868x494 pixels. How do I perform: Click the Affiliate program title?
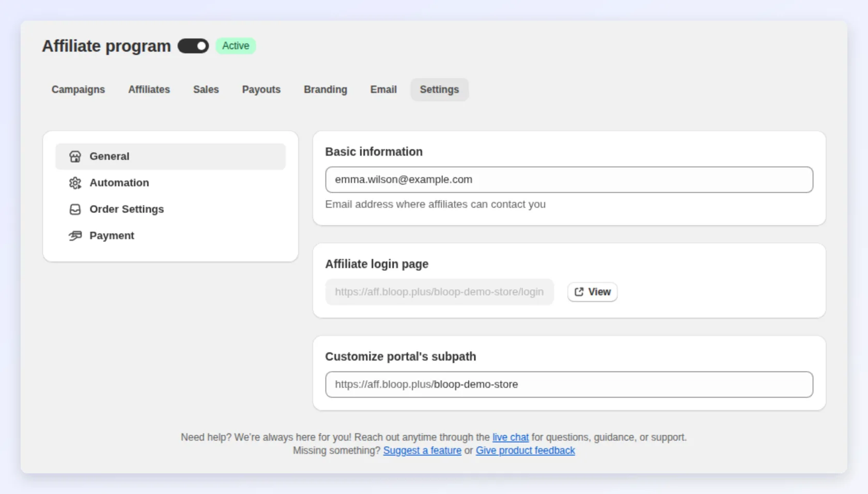pos(106,46)
